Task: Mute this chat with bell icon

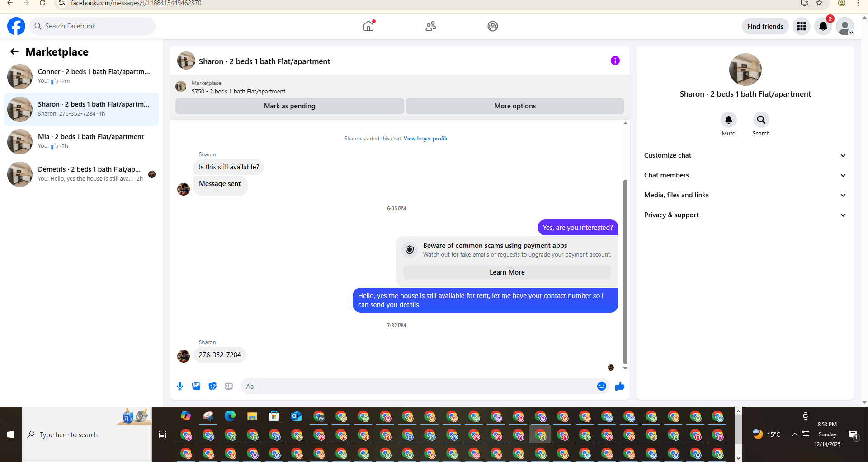Action: point(728,120)
